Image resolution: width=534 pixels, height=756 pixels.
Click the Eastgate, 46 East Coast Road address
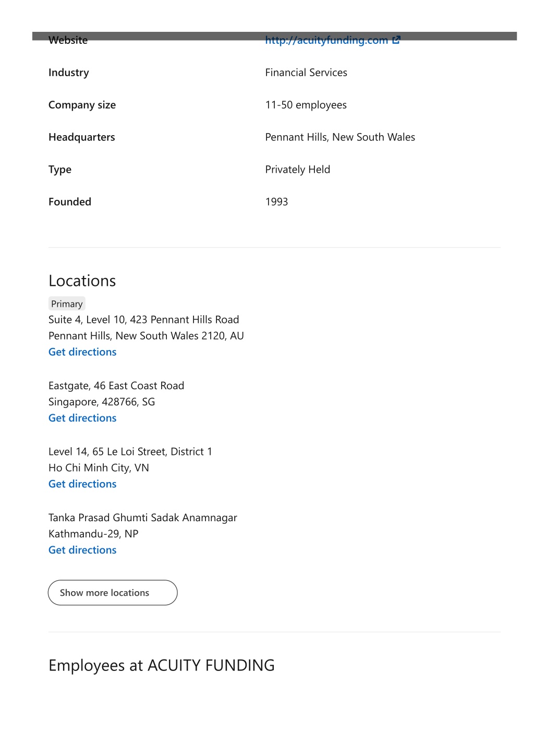click(116, 386)
